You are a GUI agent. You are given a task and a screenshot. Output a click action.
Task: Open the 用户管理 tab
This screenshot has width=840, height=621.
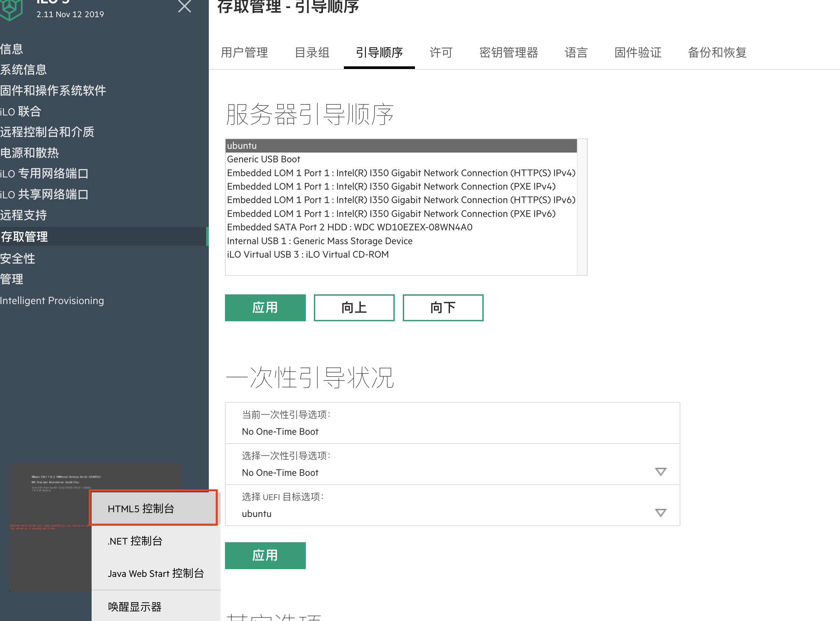pyautogui.click(x=244, y=52)
